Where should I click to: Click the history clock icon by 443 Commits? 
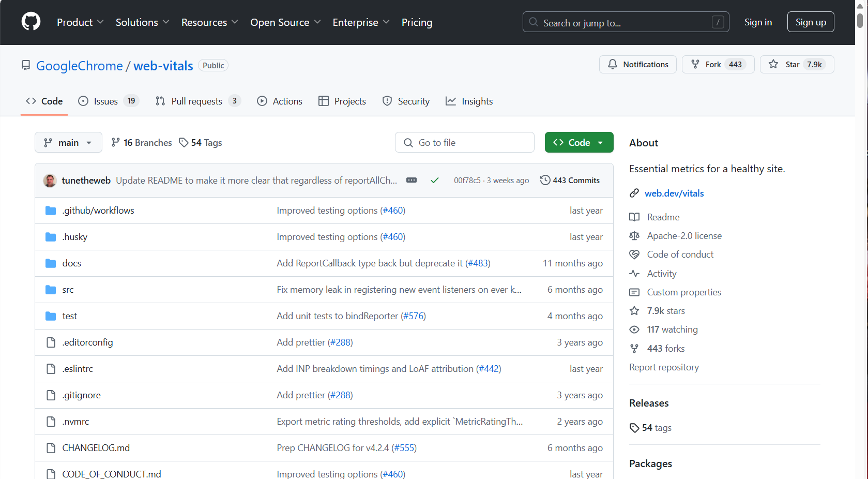pos(545,180)
